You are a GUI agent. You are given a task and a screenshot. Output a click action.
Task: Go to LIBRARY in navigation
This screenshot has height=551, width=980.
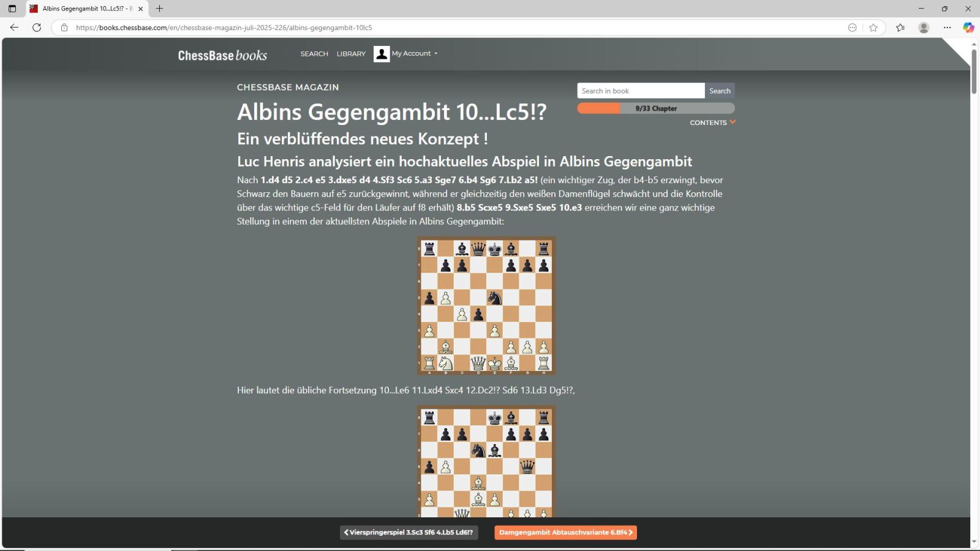tap(351, 54)
